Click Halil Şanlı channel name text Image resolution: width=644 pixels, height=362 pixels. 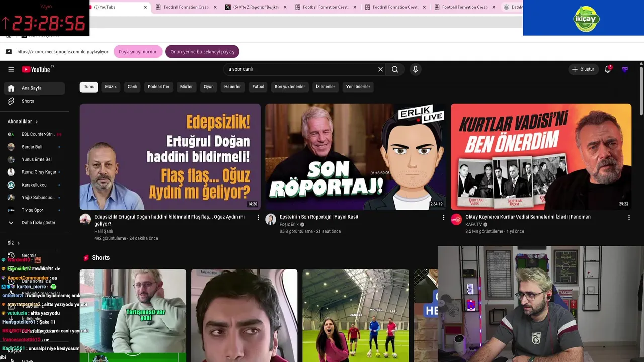[103, 232]
